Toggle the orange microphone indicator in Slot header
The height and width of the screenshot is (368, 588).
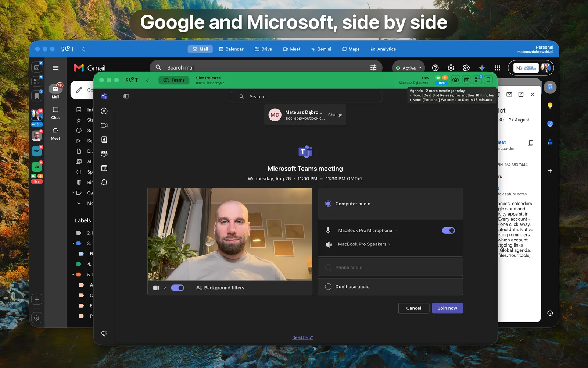coord(445,78)
